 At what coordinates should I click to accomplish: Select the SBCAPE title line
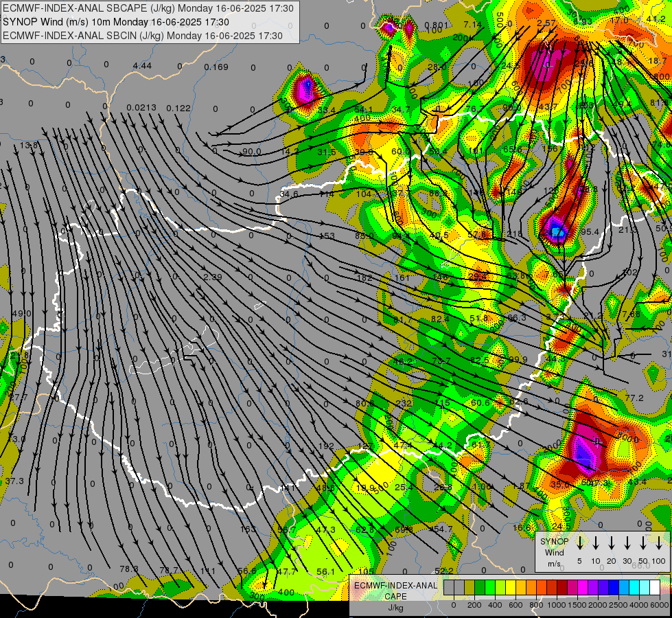[x=148, y=8]
